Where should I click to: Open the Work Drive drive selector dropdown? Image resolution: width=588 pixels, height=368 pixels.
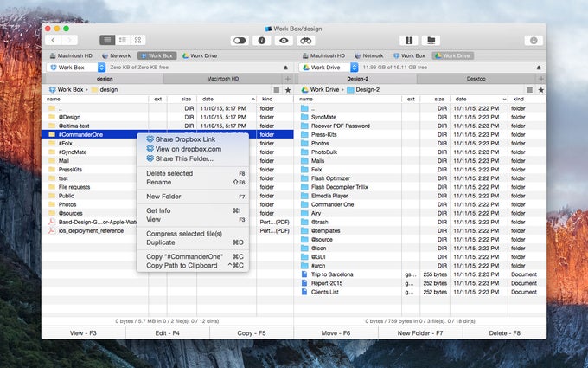(330, 67)
